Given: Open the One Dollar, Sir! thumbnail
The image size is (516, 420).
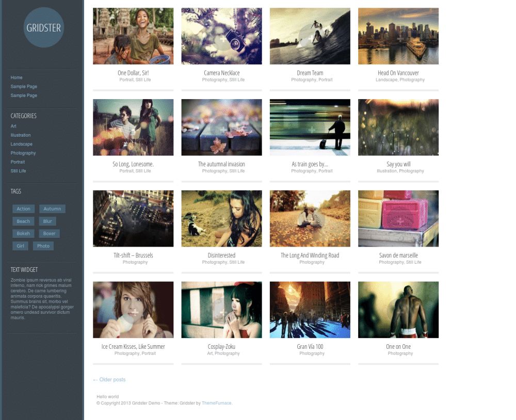Looking at the screenshot, I should tap(133, 36).
